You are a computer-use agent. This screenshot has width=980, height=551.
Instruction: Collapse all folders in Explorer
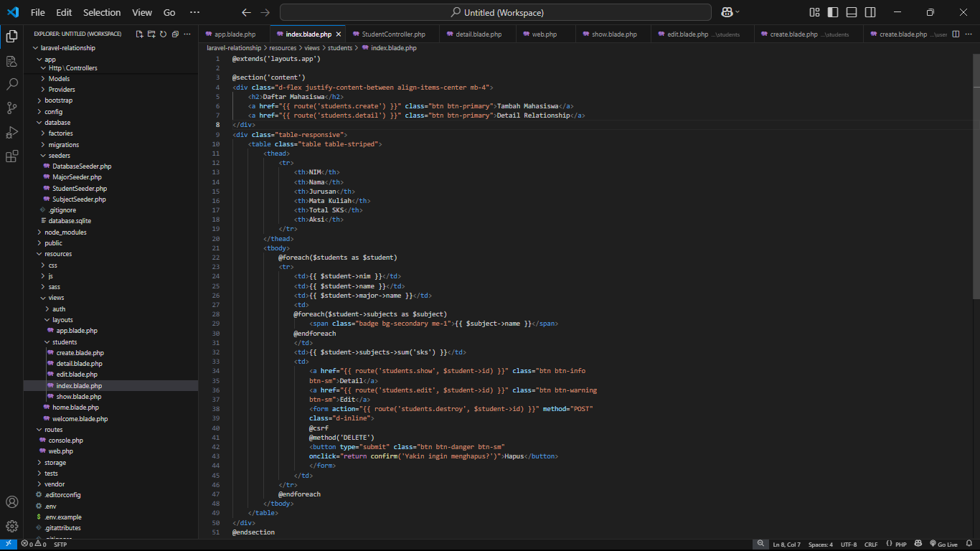174,34
